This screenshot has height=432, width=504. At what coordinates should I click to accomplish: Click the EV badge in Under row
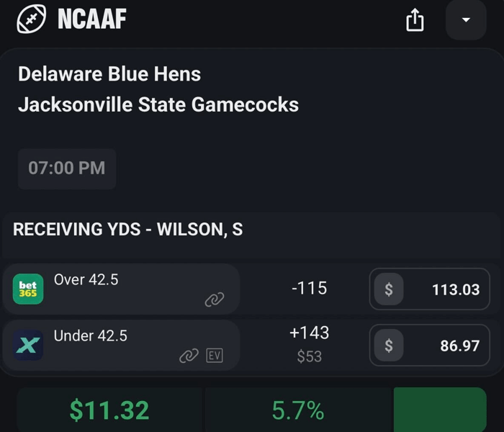point(215,356)
